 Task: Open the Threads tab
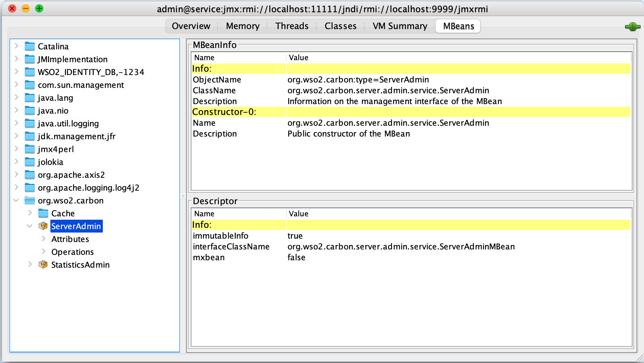coord(292,26)
